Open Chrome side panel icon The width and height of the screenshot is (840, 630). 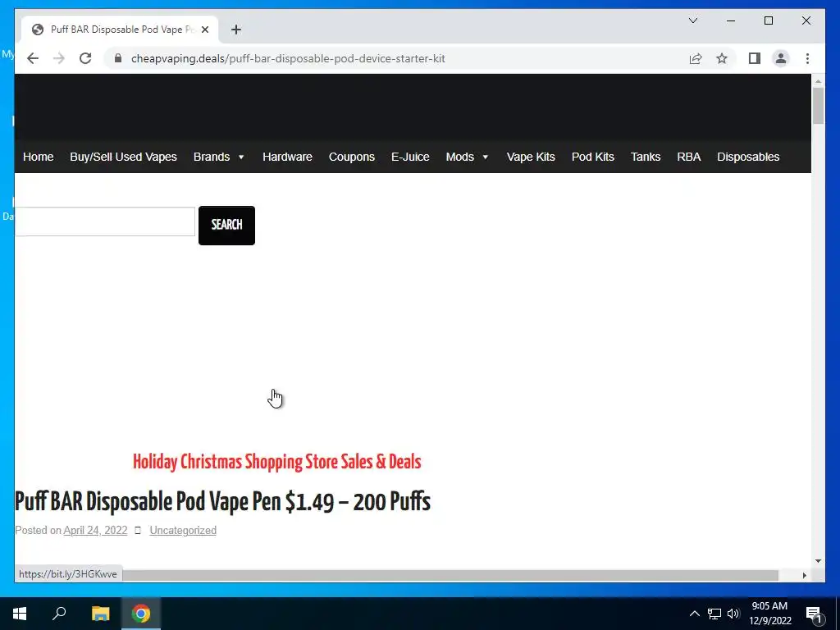click(755, 58)
